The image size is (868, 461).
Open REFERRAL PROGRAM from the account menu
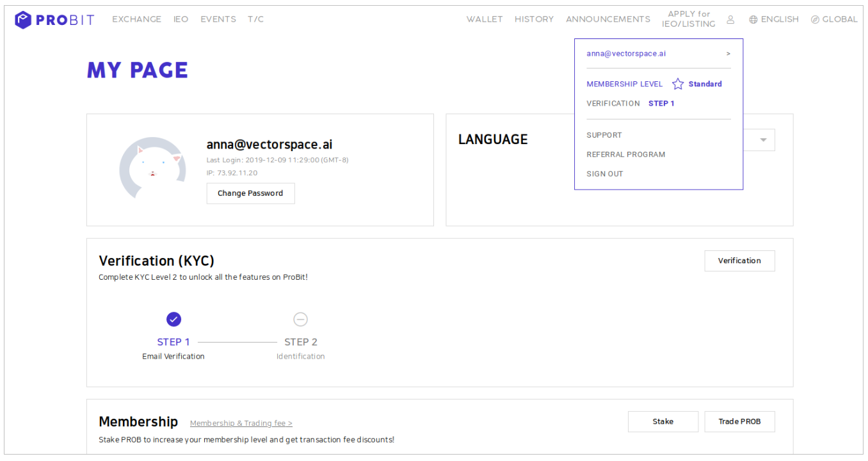626,154
